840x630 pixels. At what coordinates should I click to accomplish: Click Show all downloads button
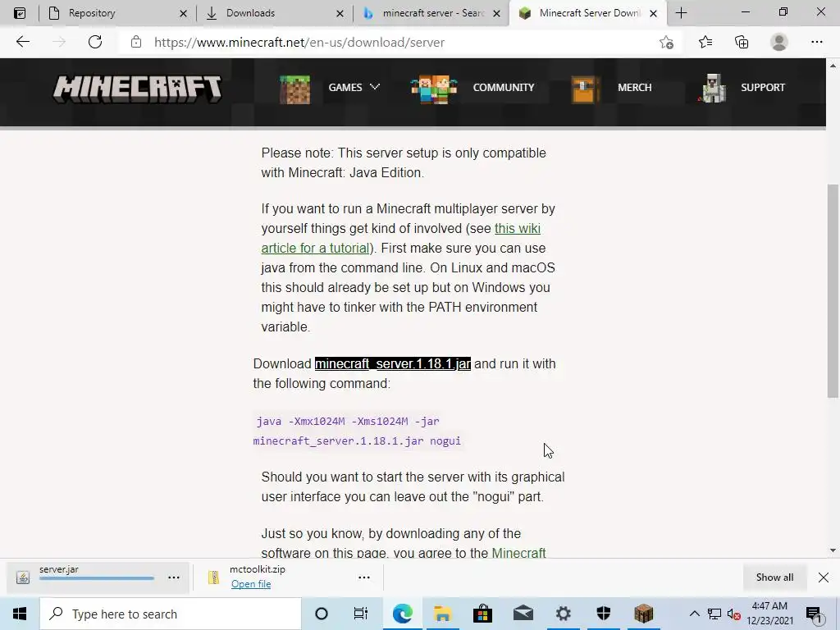coord(774,577)
